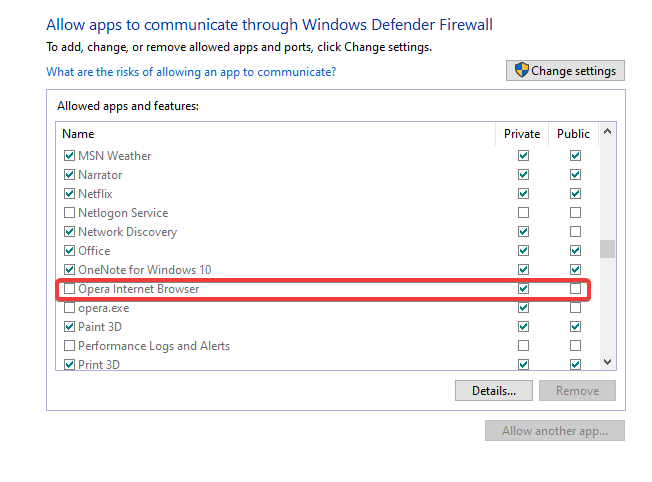The width and height of the screenshot is (652, 482).
Task: Enable the Netlogon Service checkbox
Action: click(69, 213)
